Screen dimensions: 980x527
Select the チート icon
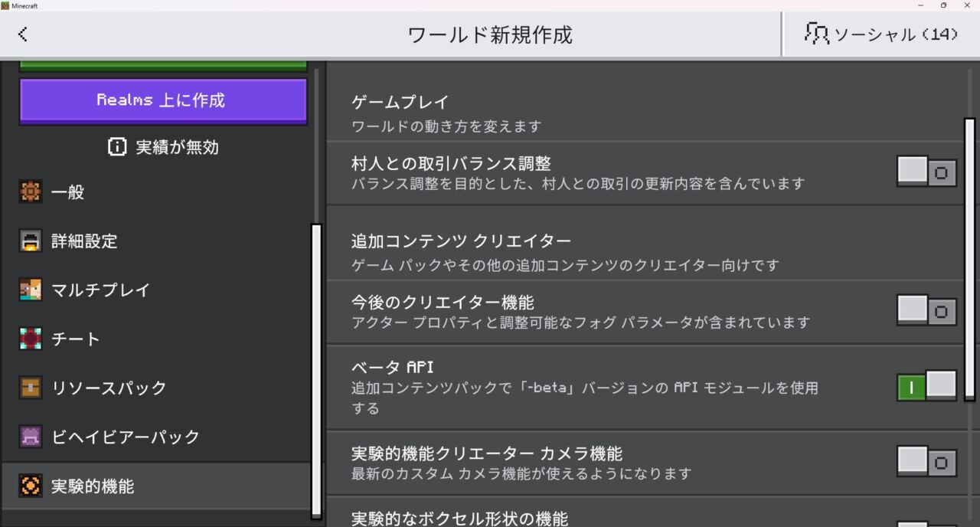pyautogui.click(x=31, y=339)
